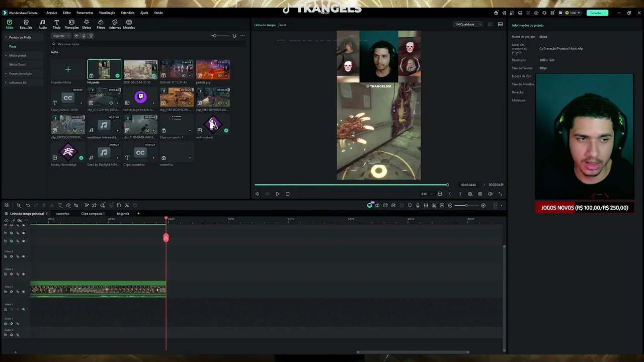The width and height of the screenshot is (644, 362).
Task: Adjust the media thumbnail size slider
Action: point(220,36)
